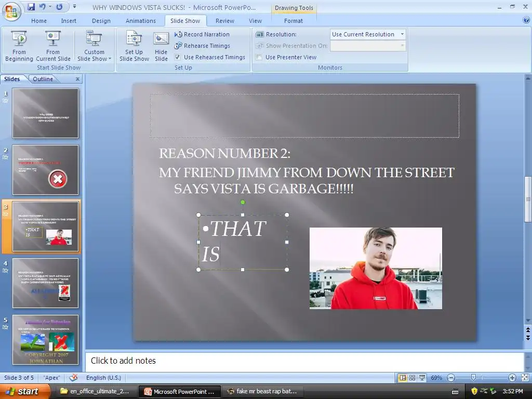The width and height of the screenshot is (532, 399).
Task: Open the Insert ribbon tab
Action: pyautogui.click(x=69, y=21)
